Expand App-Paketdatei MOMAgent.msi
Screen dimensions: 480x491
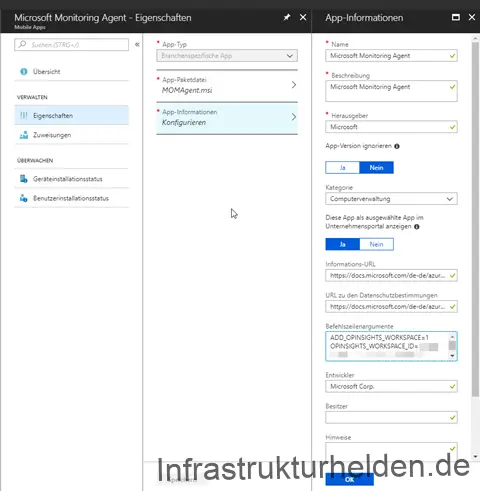tap(227, 85)
